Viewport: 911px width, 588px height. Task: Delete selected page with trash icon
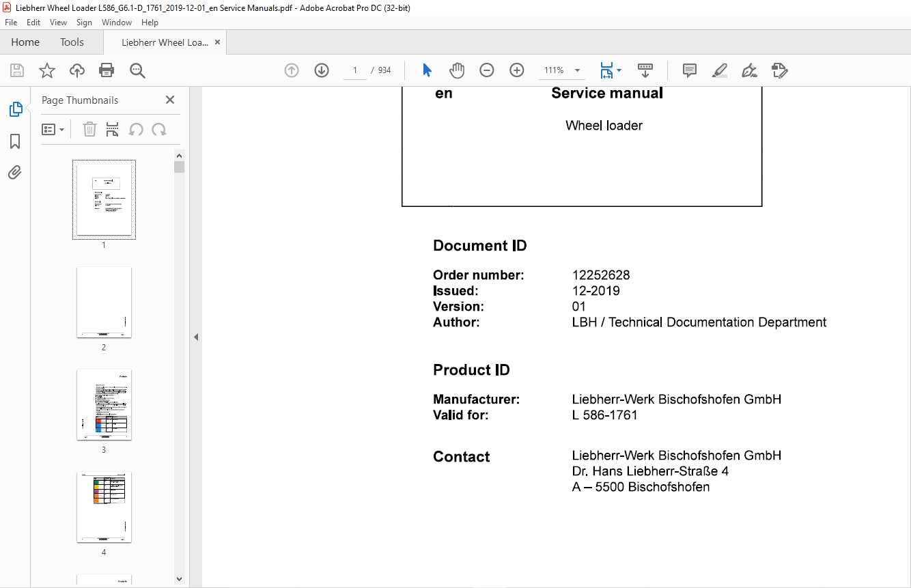tap(89, 129)
